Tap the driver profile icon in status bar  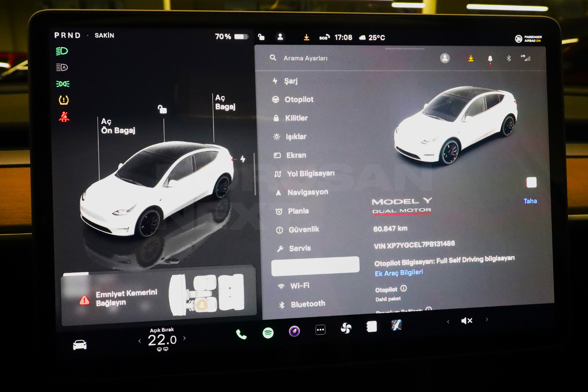(280, 37)
